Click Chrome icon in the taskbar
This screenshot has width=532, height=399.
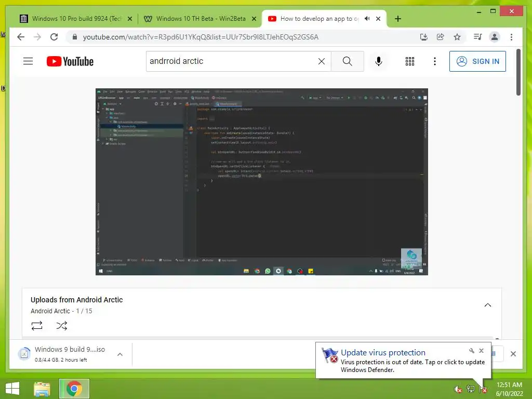tap(74, 389)
